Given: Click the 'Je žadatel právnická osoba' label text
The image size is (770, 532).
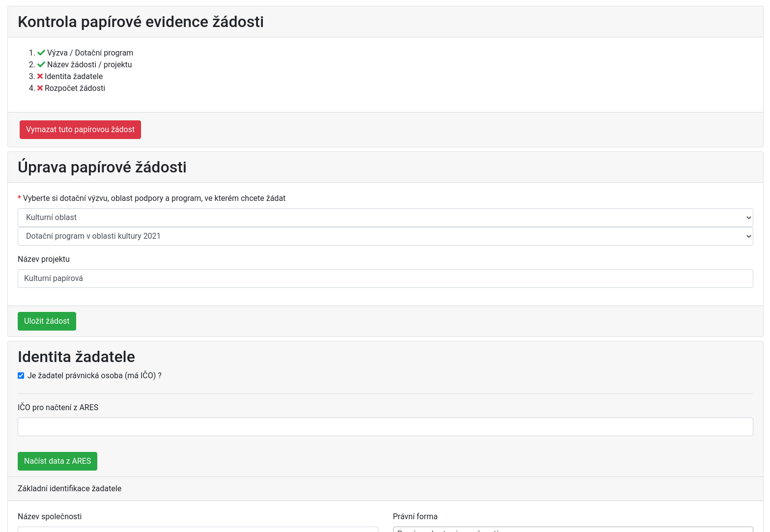Looking at the screenshot, I should [94, 376].
